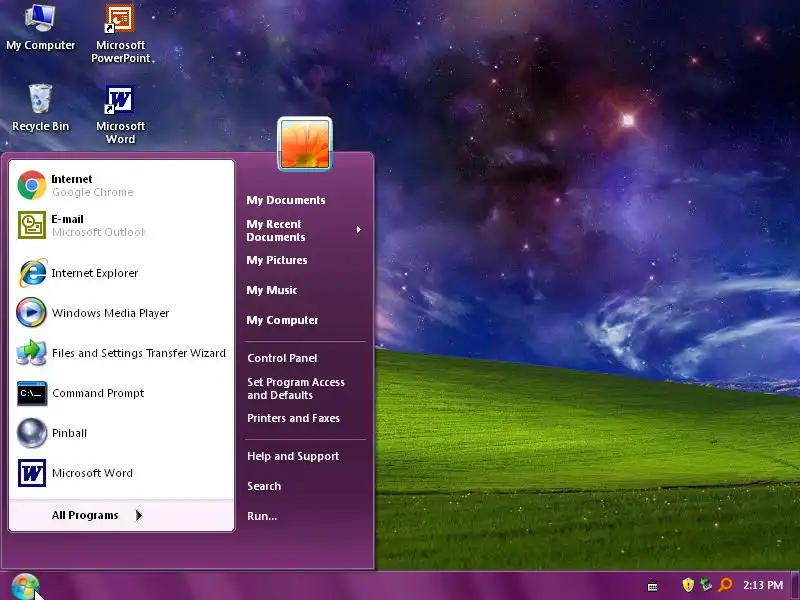Click the show desktop strip beside clock
The height and width of the screenshot is (600, 800).
pos(795,586)
